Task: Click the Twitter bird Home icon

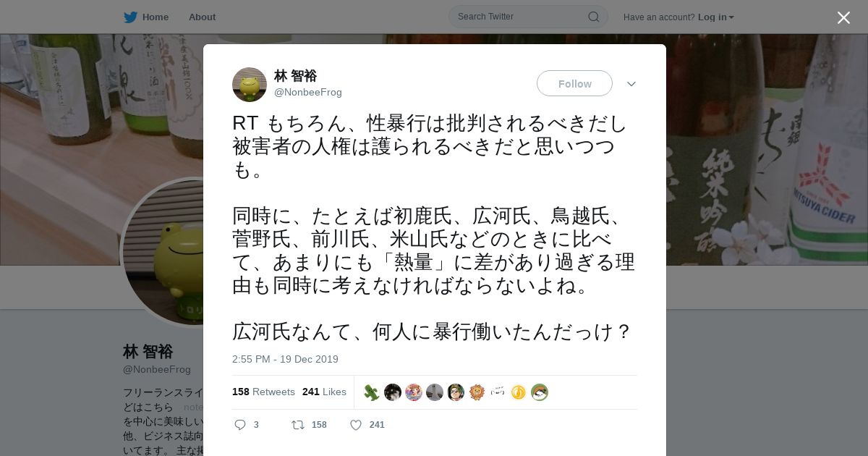Action: (130, 17)
